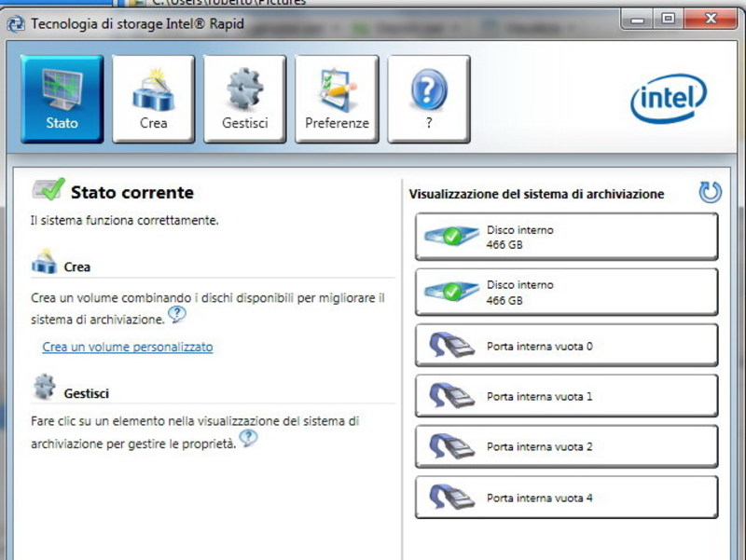Click the Gestisci section gear icon
The height and width of the screenshot is (560, 746).
pos(45,387)
